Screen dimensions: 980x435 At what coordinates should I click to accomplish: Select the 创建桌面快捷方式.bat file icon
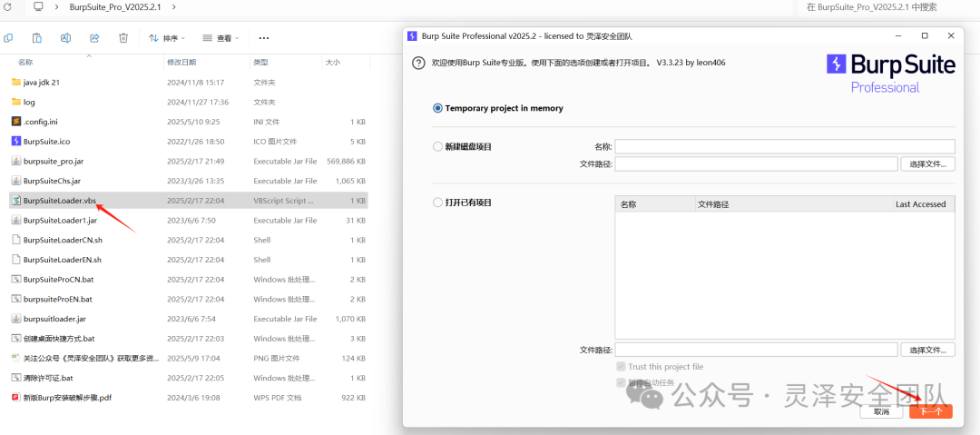tap(16, 339)
